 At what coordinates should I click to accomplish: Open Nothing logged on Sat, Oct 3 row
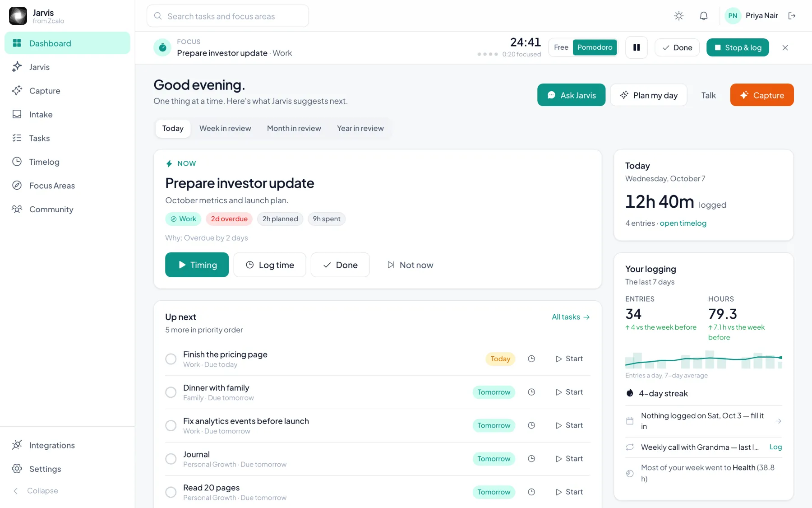704,421
